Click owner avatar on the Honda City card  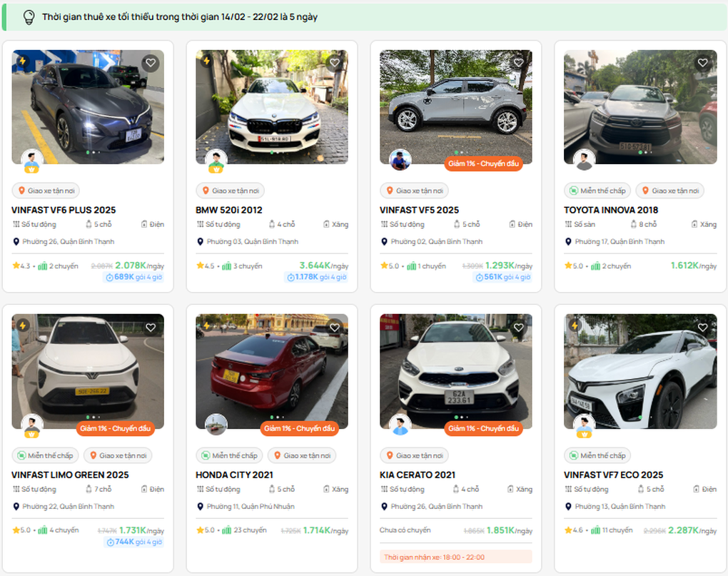click(x=216, y=425)
